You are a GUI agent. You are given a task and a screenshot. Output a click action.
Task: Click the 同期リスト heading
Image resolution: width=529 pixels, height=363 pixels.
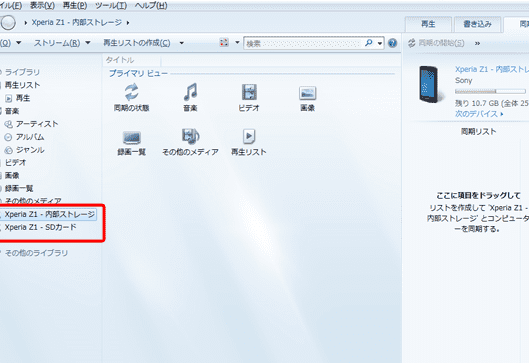(478, 131)
